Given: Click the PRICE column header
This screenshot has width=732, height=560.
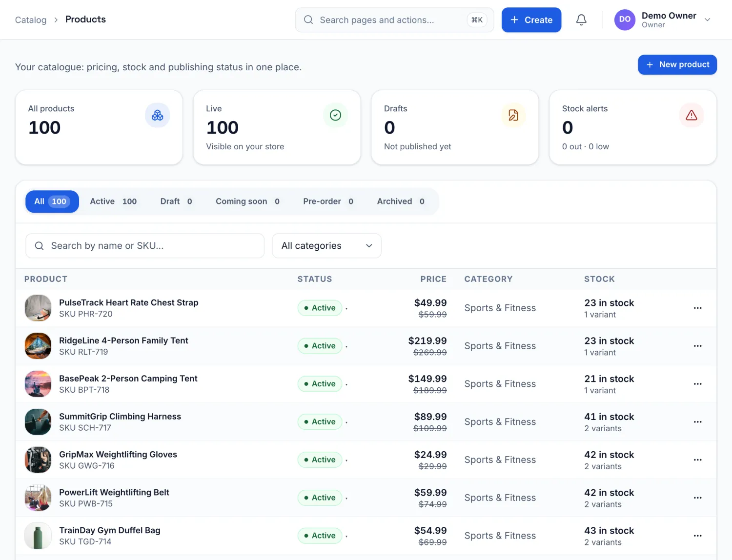Looking at the screenshot, I should pos(433,279).
